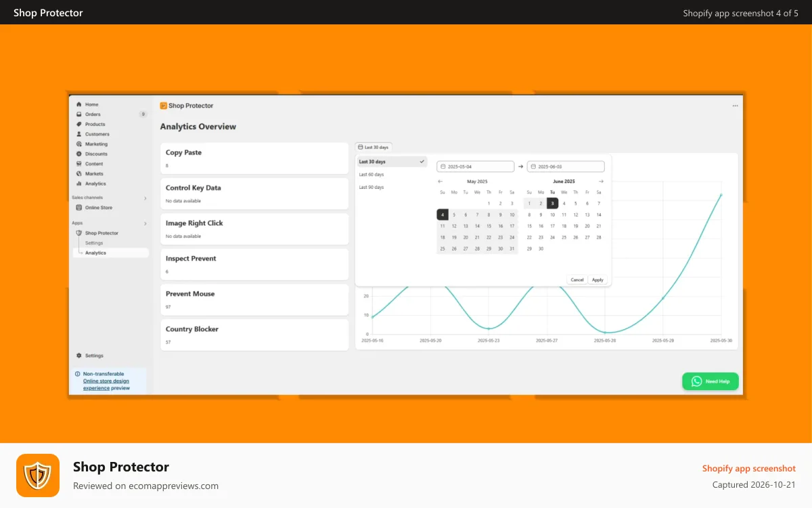Pick May 15 in the calendar
The width and height of the screenshot is (812, 508).
(x=489, y=226)
